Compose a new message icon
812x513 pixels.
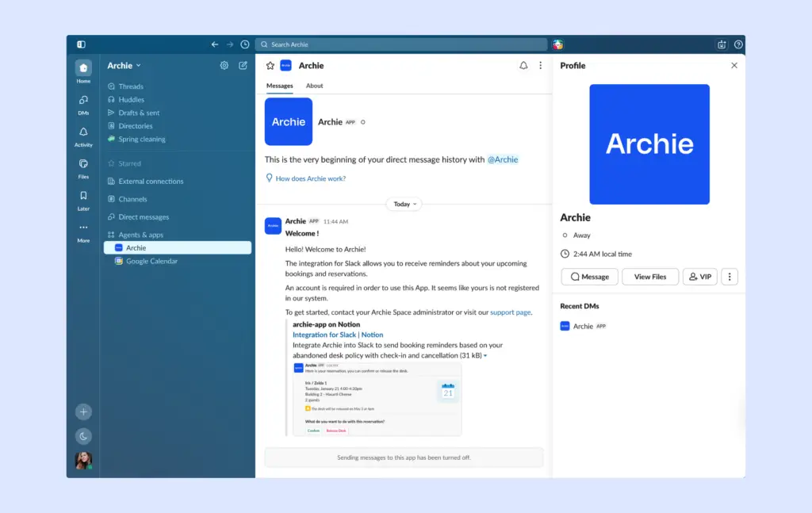(243, 65)
